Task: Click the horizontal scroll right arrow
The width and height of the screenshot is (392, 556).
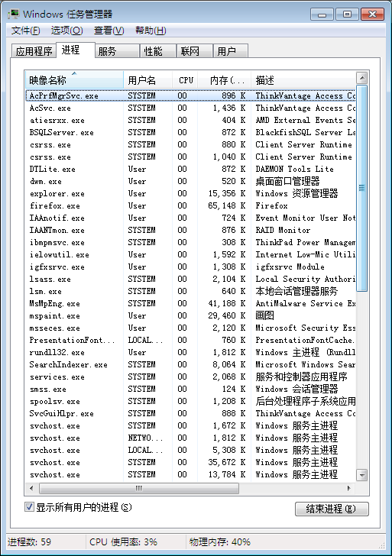Action: tap(349, 488)
